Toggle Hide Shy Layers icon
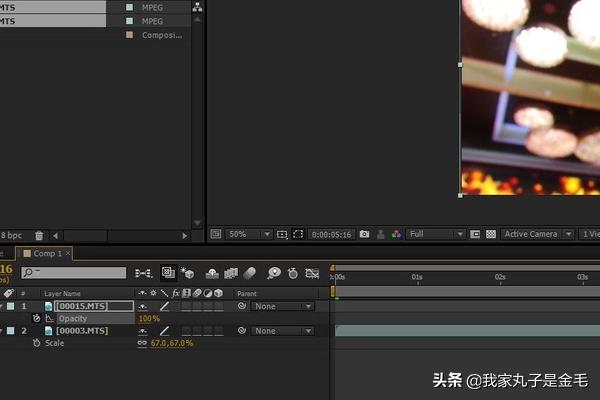Screen dimensions: 600x400 point(212,273)
